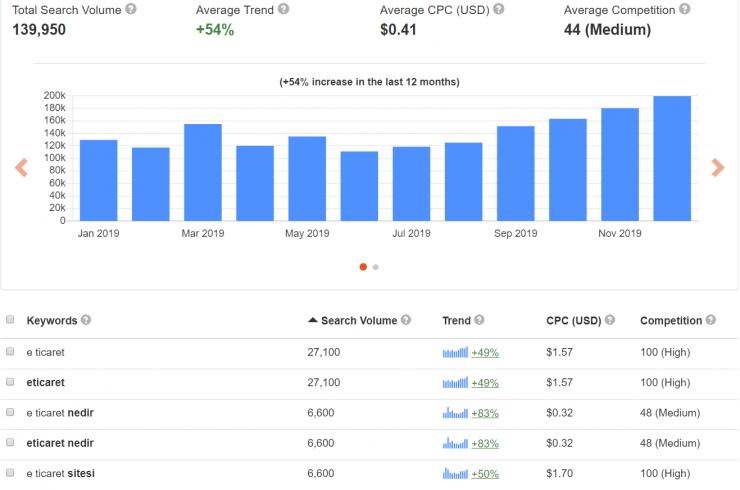
Task: Click the May 2019 chart bar
Action: pyautogui.click(x=307, y=178)
